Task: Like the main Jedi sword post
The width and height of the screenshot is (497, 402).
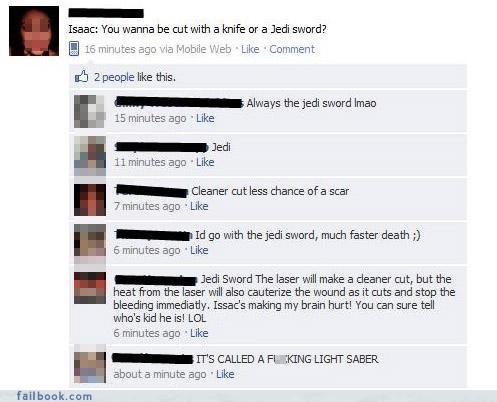Action: coord(250,49)
